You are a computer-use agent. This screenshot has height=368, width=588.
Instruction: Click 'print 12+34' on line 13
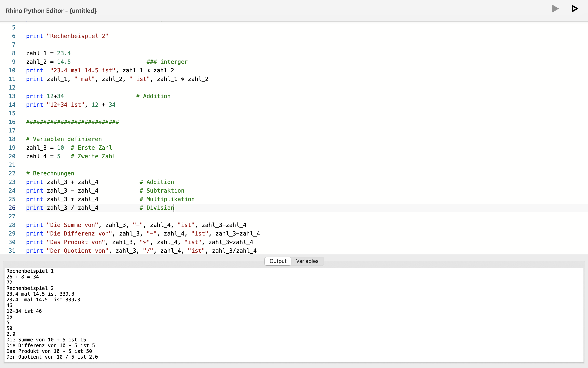(45, 96)
